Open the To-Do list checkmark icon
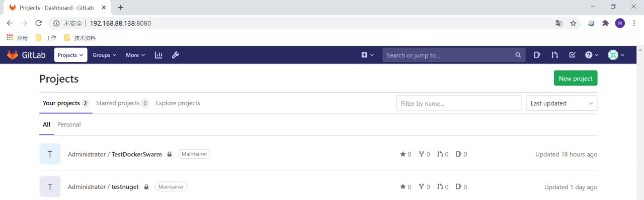This screenshot has height=200, width=644. pos(572,55)
